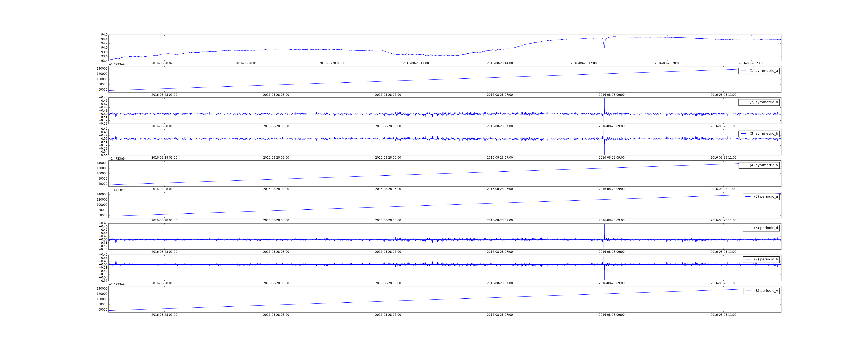Click the "94.2" y-axis value
Viewport: 868px width, 347px height.
(104, 43)
